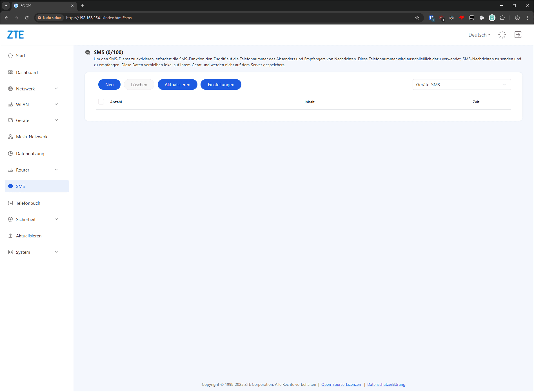Click the Neu button
Screen dimensions: 534x392
tap(109, 84)
